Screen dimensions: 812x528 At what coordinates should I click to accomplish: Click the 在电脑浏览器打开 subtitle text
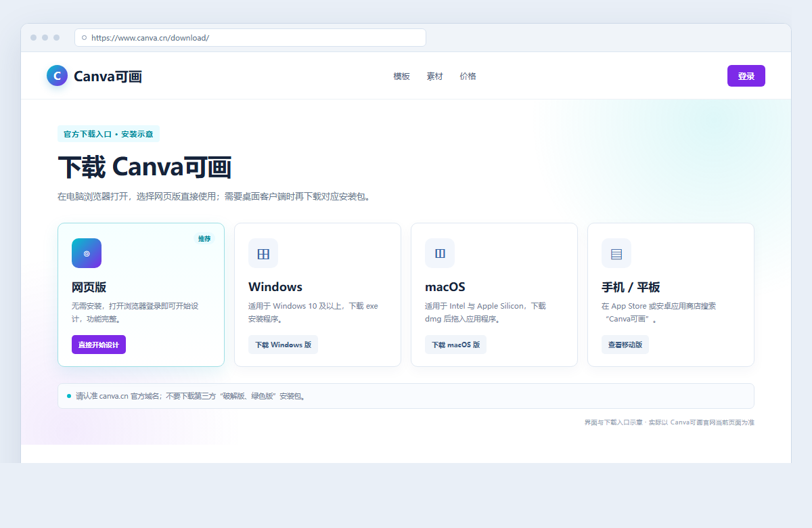coord(215,196)
